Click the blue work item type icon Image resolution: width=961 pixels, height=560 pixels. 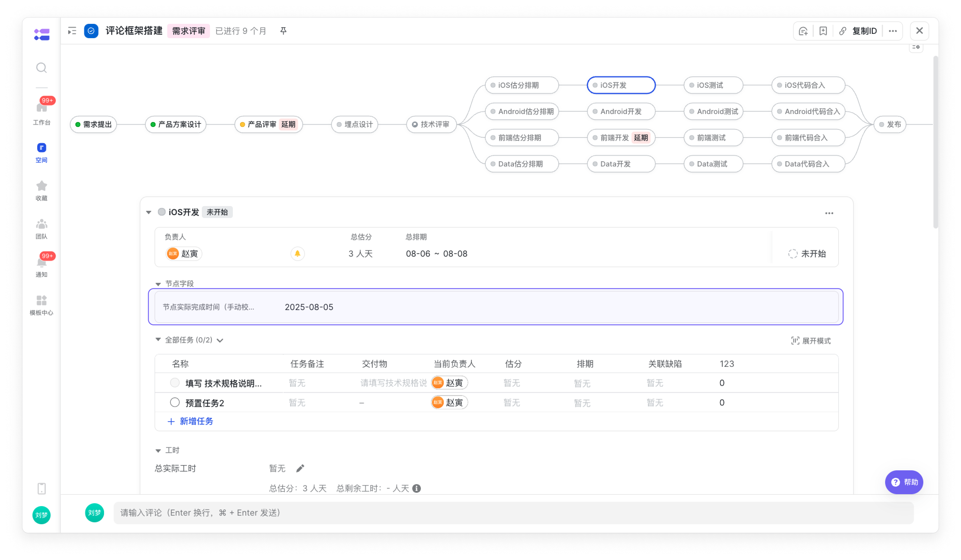click(91, 31)
